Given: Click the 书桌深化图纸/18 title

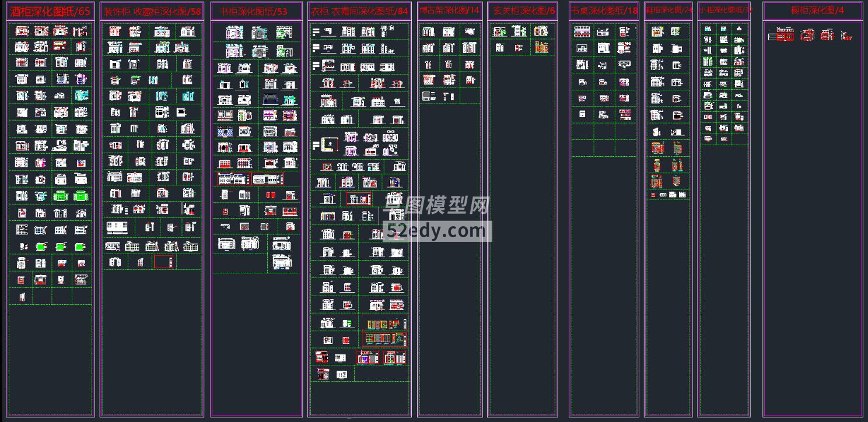Looking at the screenshot, I should coord(604,10).
